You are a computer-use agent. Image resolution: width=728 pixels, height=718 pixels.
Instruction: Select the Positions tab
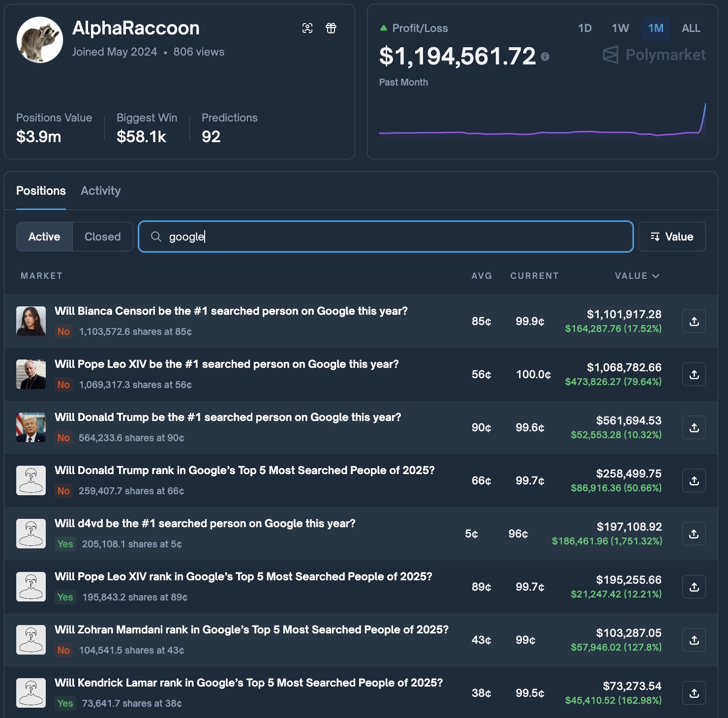tap(41, 191)
